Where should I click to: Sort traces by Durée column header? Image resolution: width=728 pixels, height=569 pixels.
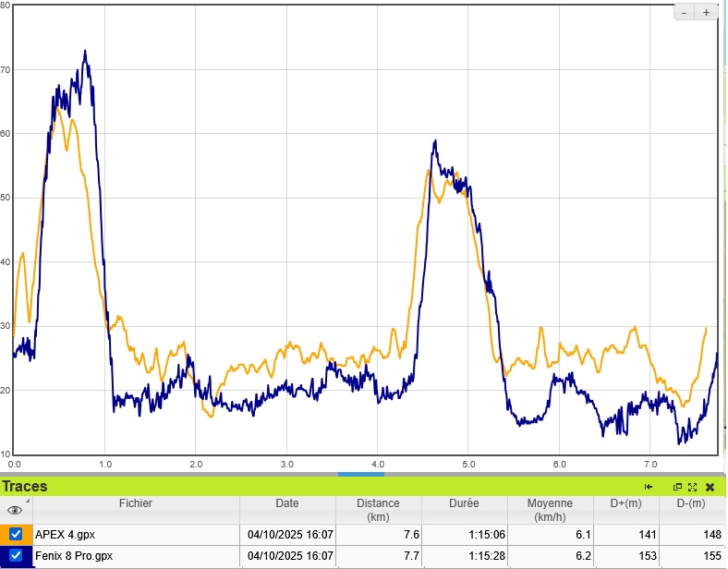click(x=465, y=503)
